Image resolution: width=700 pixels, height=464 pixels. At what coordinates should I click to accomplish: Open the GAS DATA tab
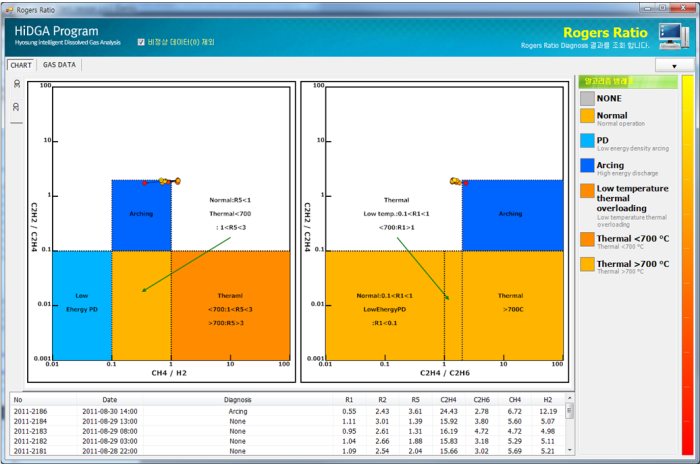pos(59,65)
